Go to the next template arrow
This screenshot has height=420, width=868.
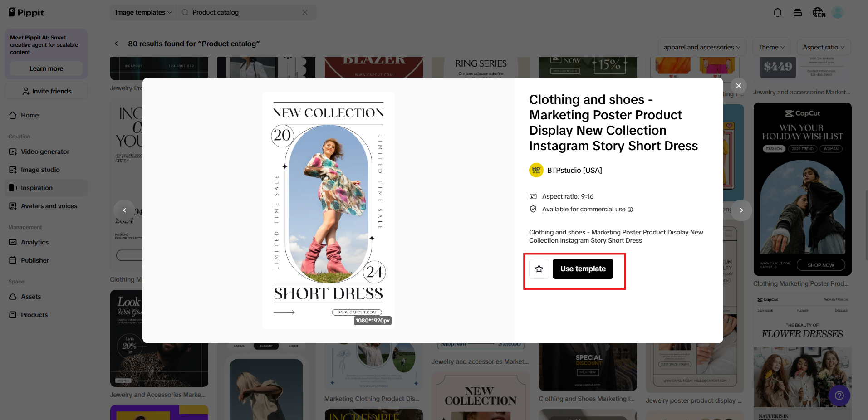click(x=741, y=210)
